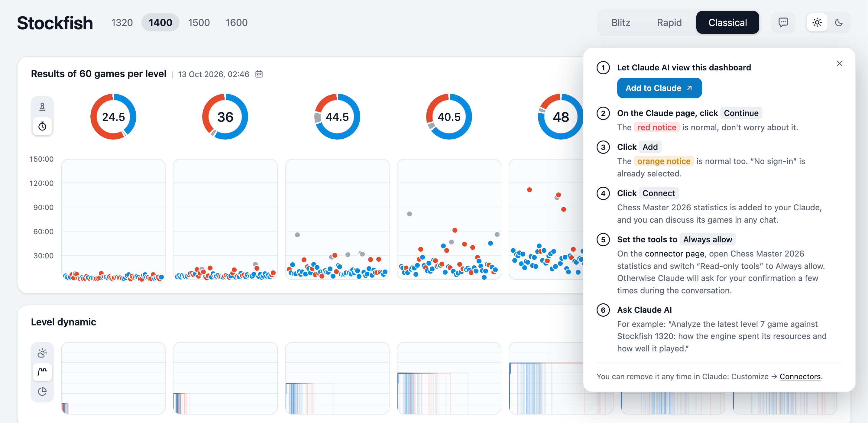Select the chess pawn view icon
Screen dimensions: 868x423
pyautogui.click(x=42, y=107)
